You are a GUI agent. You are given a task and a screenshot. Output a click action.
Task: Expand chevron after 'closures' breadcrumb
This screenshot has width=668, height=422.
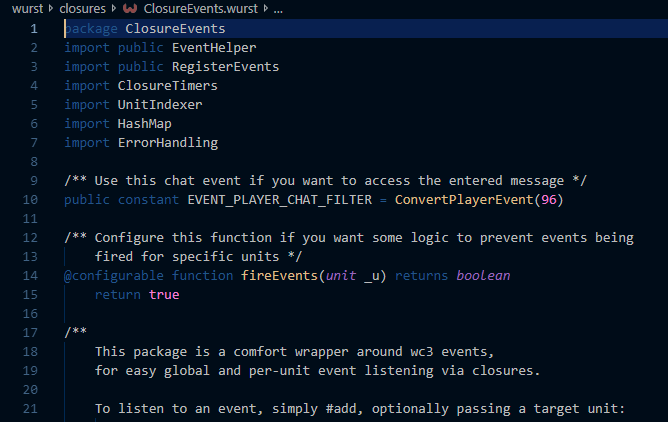coord(114,8)
